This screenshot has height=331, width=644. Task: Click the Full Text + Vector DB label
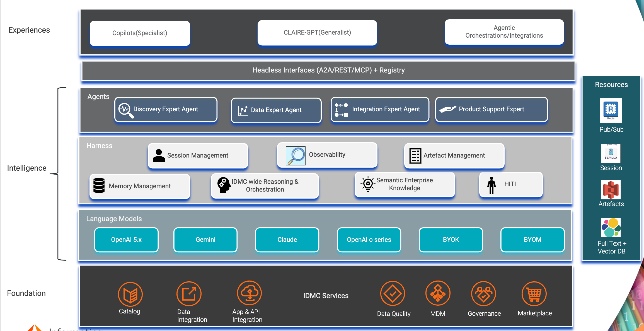pos(612,247)
